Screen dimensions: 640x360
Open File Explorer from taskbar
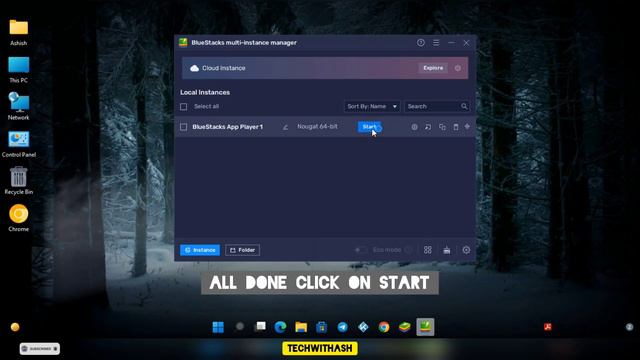click(x=301, y=327)
